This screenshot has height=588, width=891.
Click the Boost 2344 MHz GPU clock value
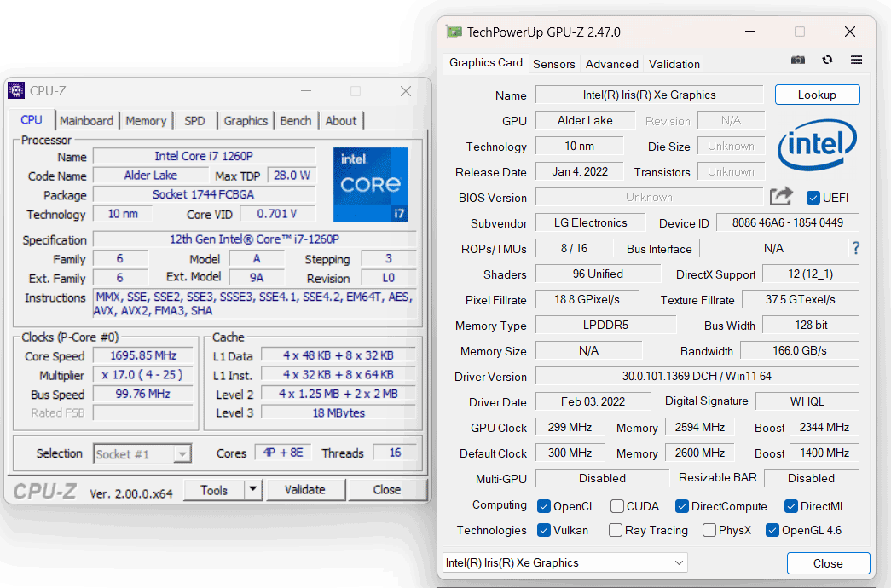click(x=824, y=427)
